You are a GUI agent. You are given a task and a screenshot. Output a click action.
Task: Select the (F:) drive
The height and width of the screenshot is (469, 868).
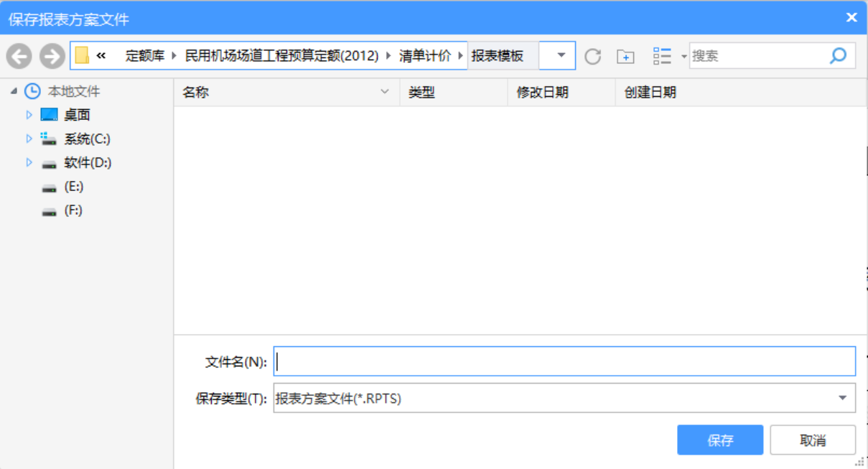(x=73, y=210)
